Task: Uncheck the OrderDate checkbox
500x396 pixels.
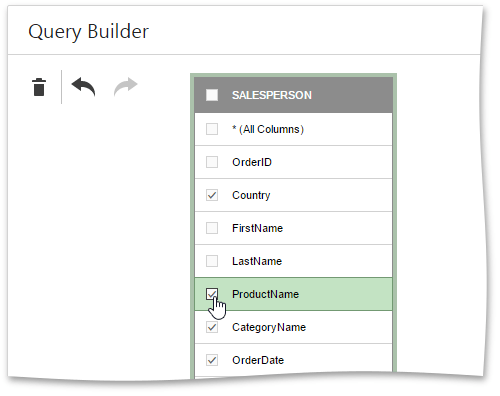Action: click(x=212, y=360)
